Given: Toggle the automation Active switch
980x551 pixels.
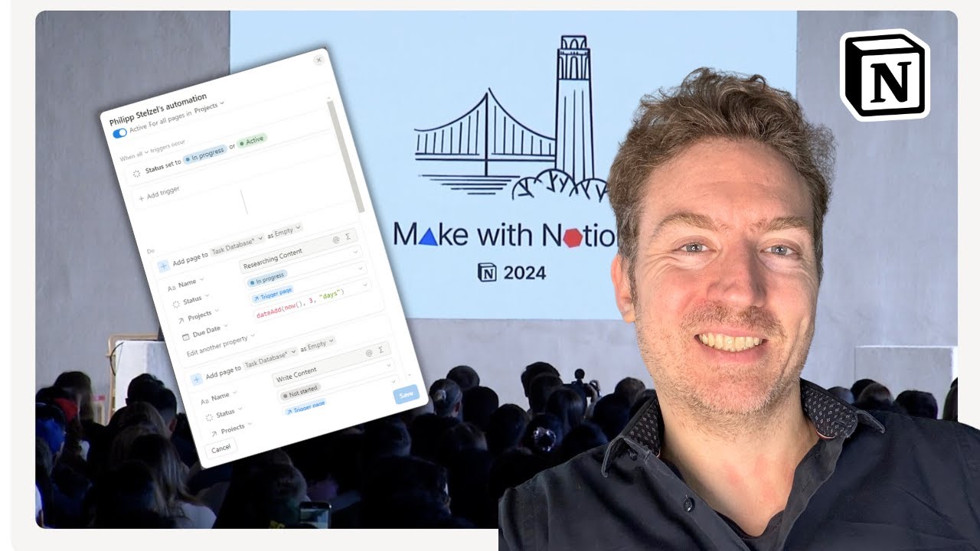Looking at the screenshot, I should [119, 132].
